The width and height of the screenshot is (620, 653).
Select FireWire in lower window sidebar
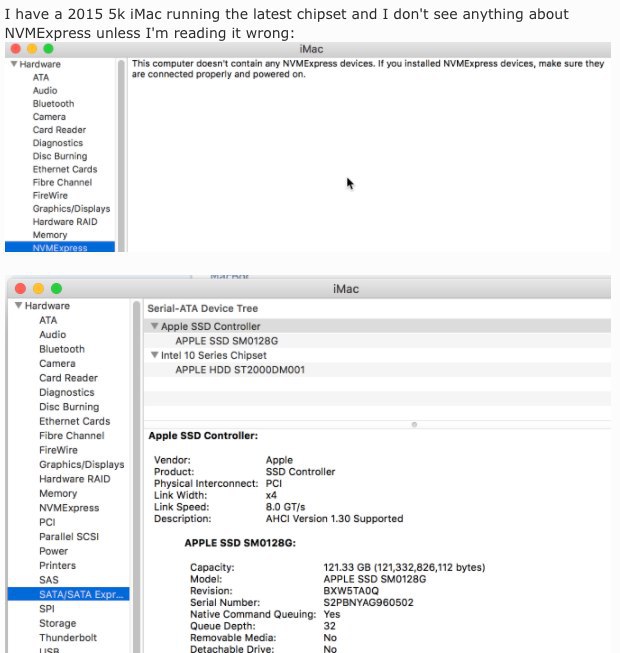pos(58,450)
